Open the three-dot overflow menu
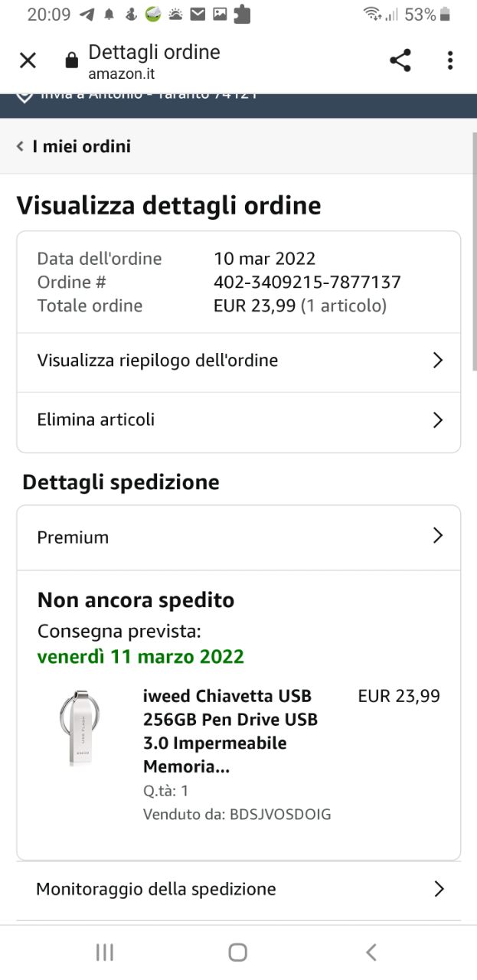Screen dimensions: 477x980 tap(450, 60)
